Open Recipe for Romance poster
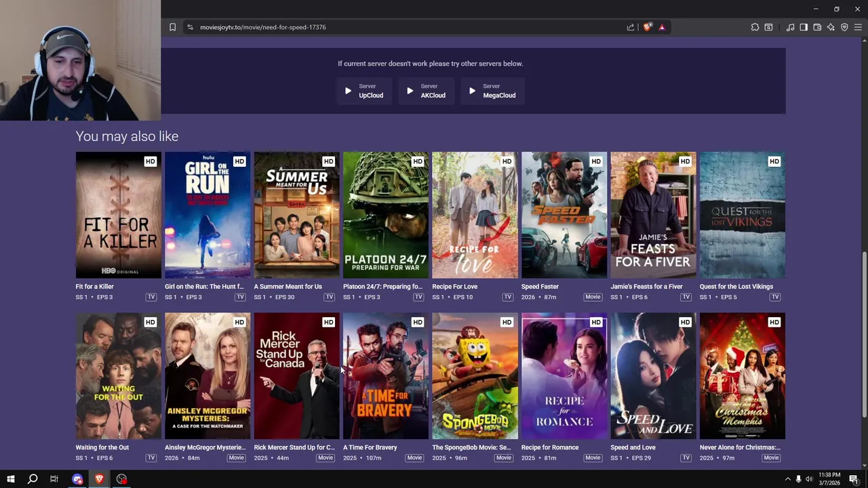 click(x=564, y=376)
